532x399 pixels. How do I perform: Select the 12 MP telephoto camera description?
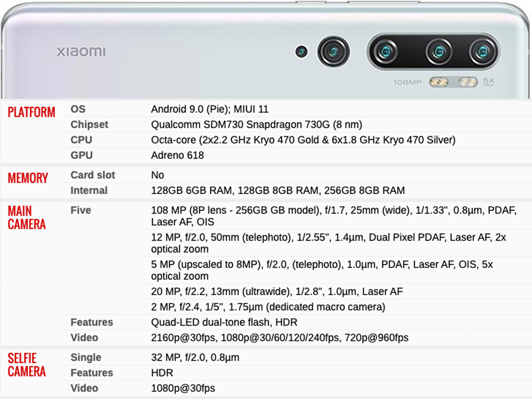(328, 243)
